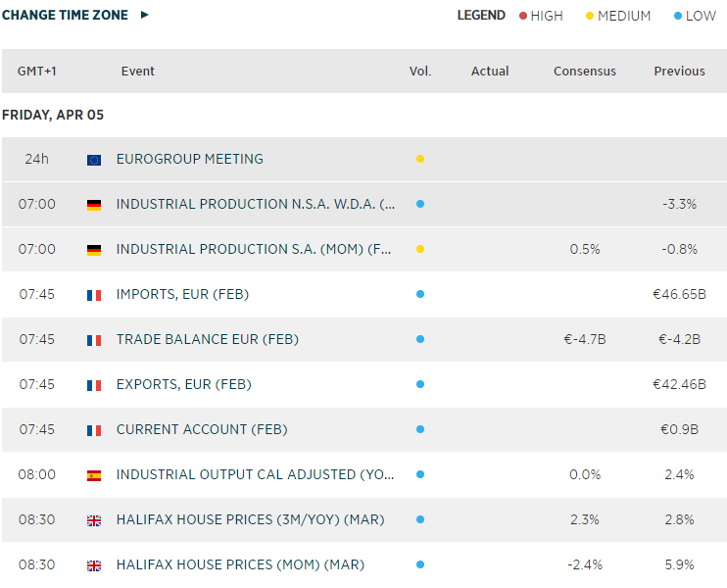Toggle the Low volatility legend filter
The width and height of the screenshot is (727, 588).
695,16
